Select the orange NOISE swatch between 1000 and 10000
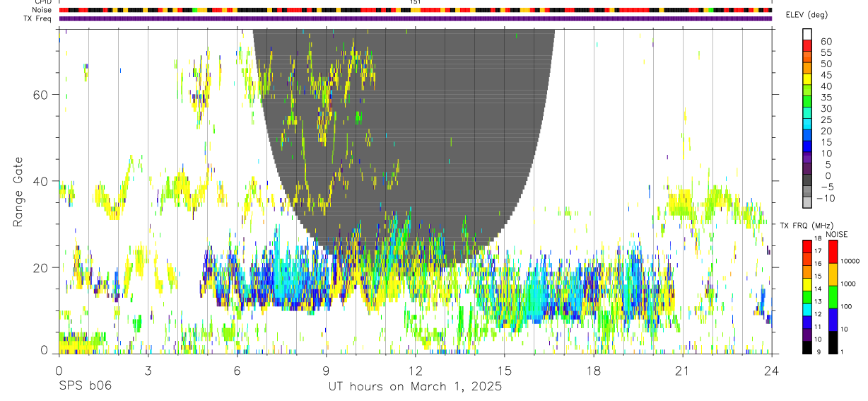 (833, 274)
